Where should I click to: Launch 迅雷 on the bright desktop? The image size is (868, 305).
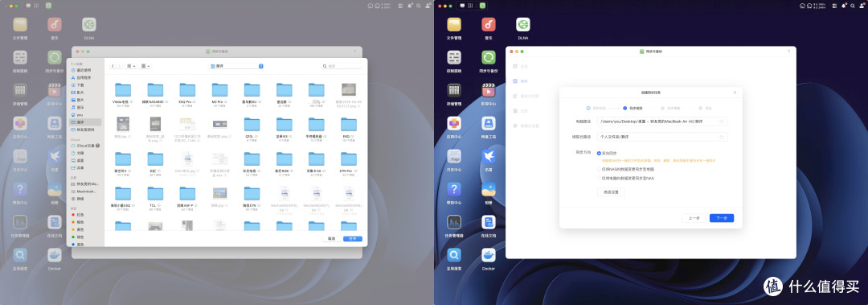tap(489, 156)
